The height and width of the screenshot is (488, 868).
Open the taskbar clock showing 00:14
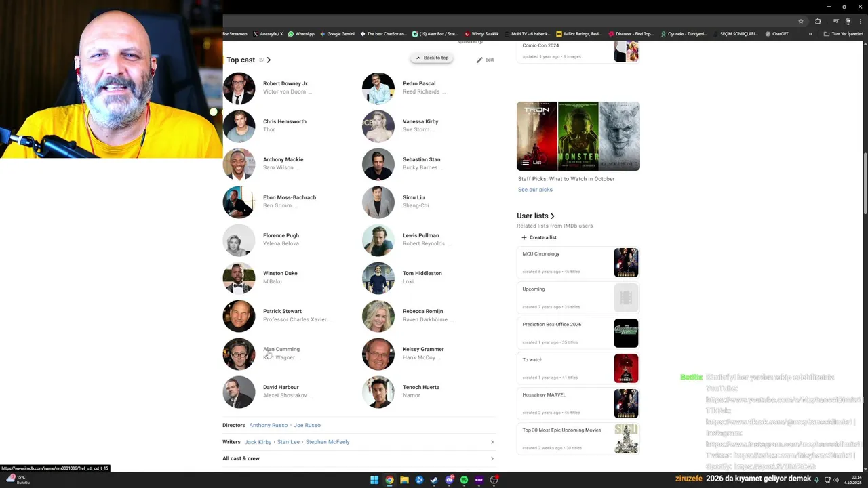point(853,480)
